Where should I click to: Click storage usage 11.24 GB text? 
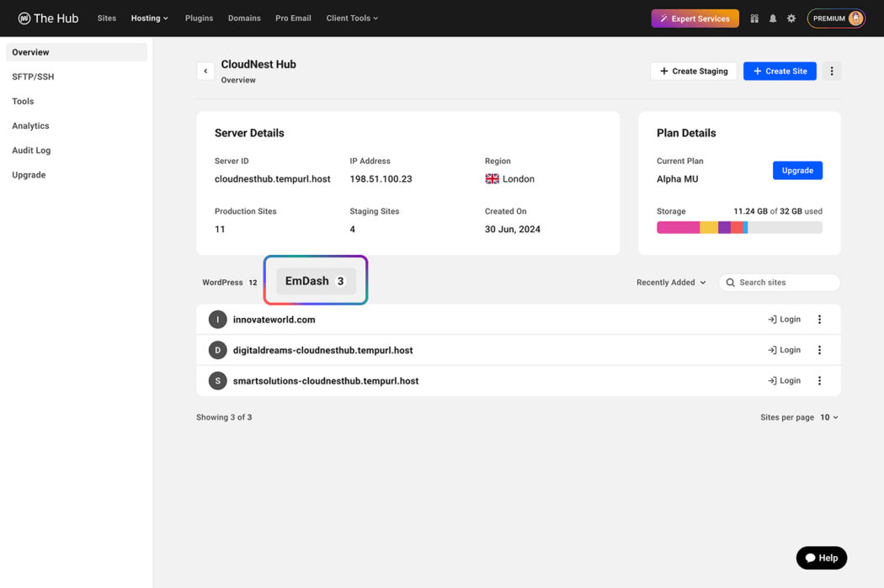[750, 211]
